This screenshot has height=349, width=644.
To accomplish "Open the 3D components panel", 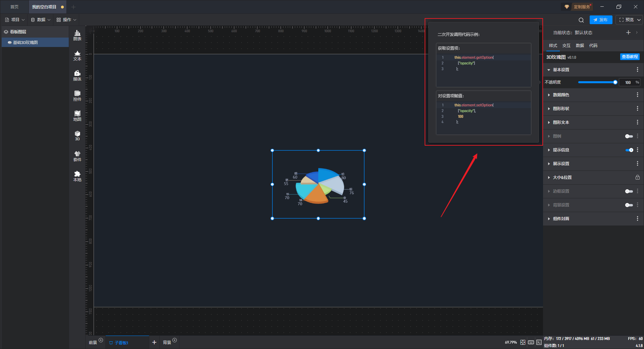I will click(x=77, y=136).
